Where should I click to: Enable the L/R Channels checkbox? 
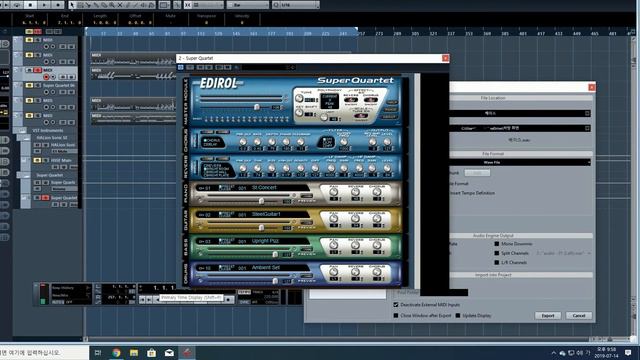[x=497, y=262]
